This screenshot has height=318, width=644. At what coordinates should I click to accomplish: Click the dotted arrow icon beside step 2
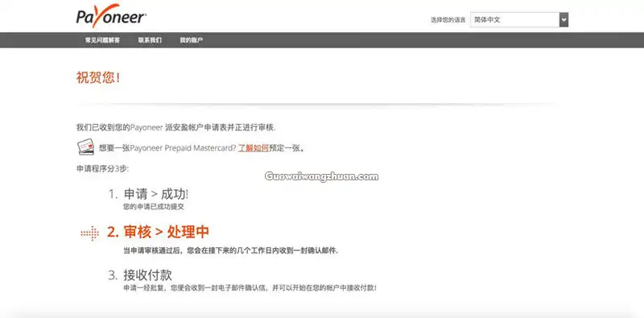pyautogui.click(x=89, y=233)
